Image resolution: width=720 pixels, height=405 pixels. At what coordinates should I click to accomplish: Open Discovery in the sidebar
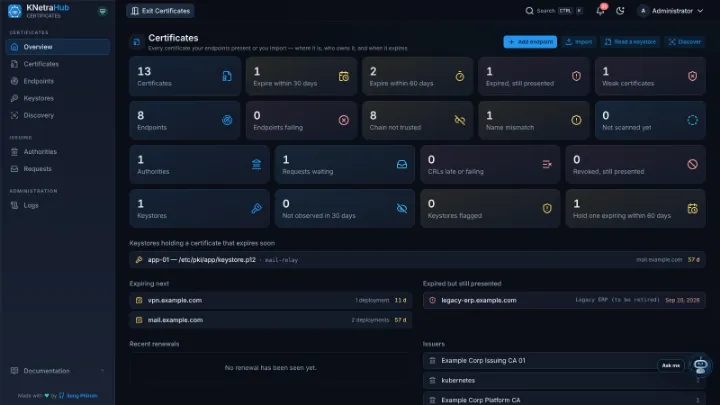(x=58, y=115)
